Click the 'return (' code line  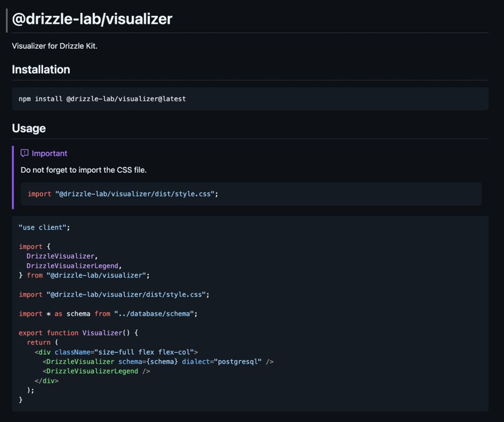click(42, 342)
